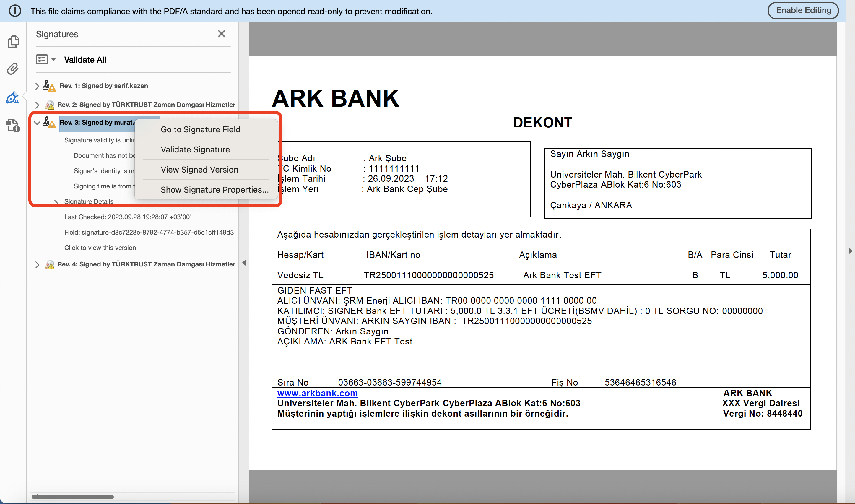
Task: Click the timestamp icon for Rev. 2
Action: pyautogui.click(x=50, y=105)
